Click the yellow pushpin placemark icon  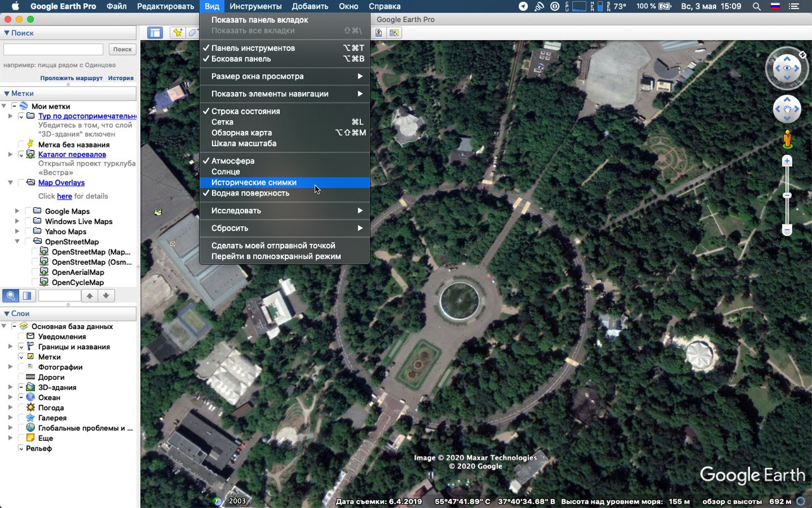(x=31, y=144)
